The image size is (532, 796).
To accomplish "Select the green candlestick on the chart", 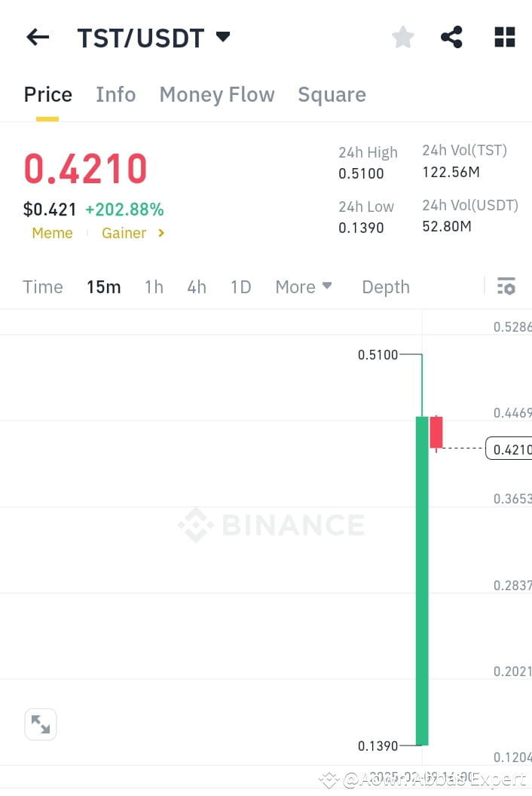I will coord(422,580).
